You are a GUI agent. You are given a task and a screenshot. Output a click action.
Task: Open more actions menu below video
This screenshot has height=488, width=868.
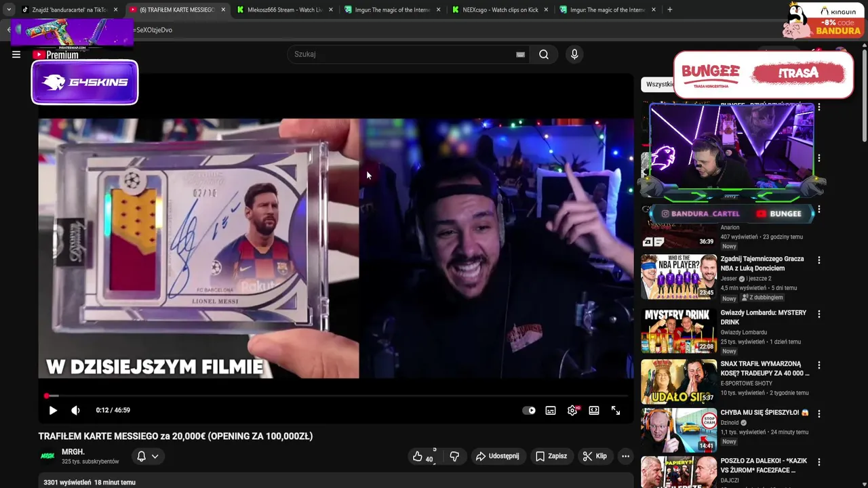coord(625,456)
